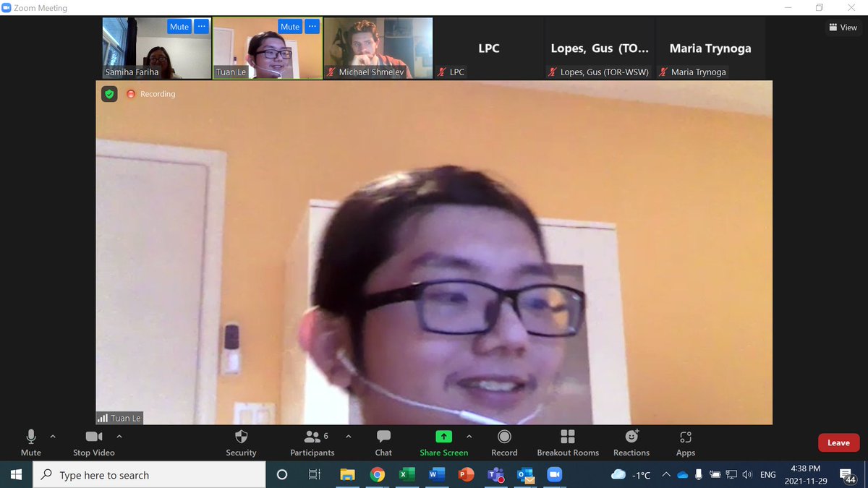
Task: Select Michael Shmelev's video thumbnail
Action: coord(378,48)
